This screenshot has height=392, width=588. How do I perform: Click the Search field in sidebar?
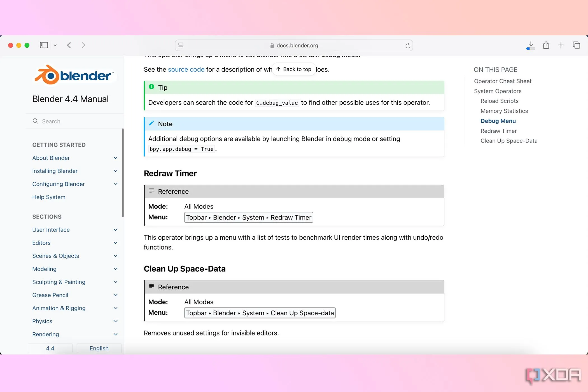coord(75,121)
